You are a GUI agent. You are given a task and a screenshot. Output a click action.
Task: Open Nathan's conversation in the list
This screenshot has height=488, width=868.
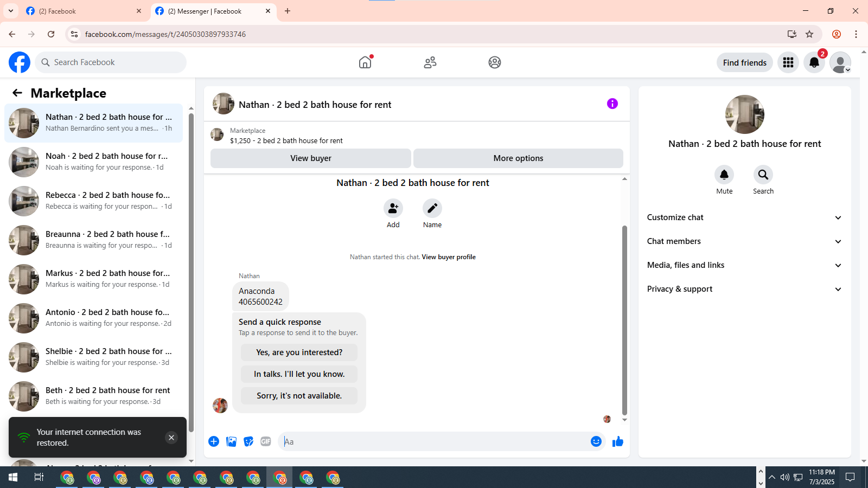pyautogui.click(x=93, y=123)
